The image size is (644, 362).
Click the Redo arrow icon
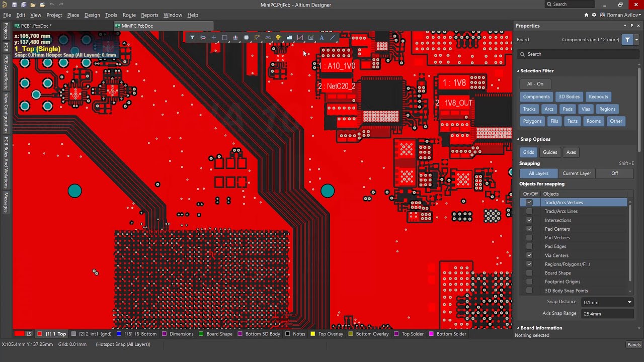(61, 5)
